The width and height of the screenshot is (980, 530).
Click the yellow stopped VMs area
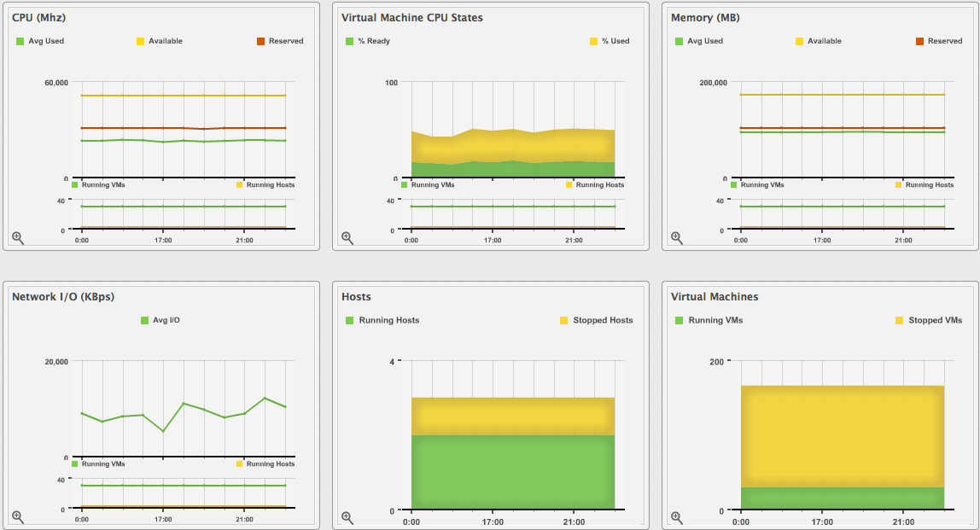point(842,435)
